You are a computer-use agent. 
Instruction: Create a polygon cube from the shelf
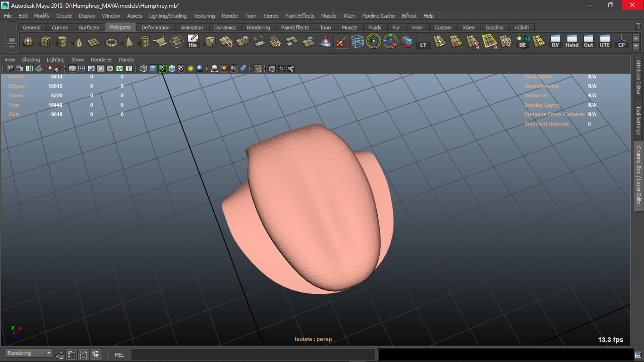[46, 42]
